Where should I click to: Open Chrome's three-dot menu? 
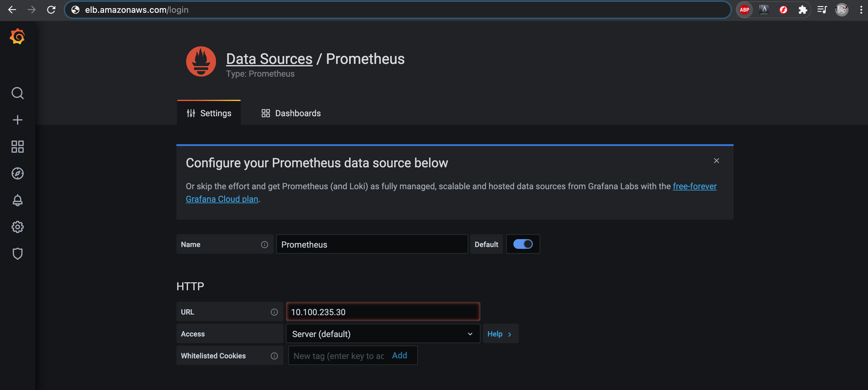[x=861, y=10]
